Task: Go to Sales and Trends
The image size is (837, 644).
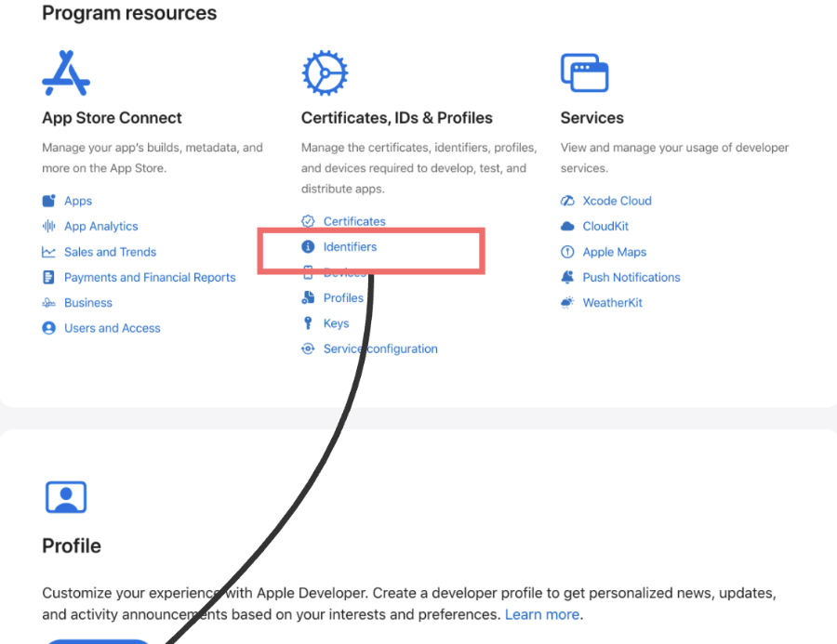Action: coord(110,252)
